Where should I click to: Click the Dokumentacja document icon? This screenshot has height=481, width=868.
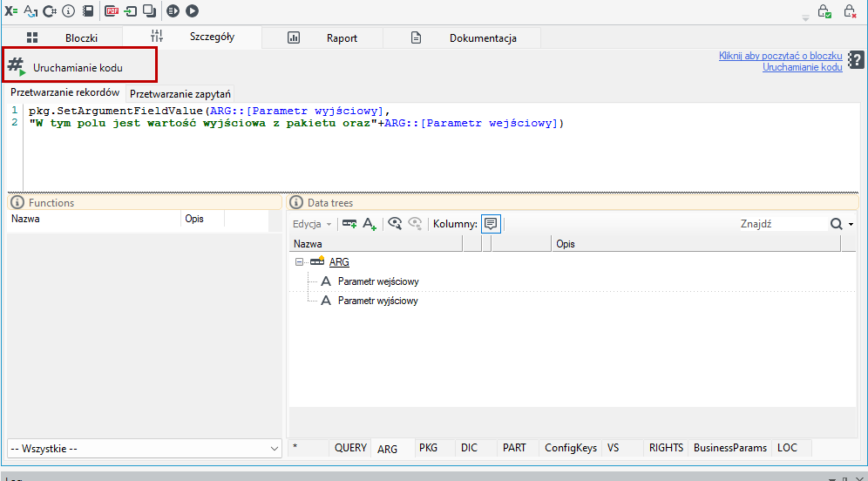416,37
